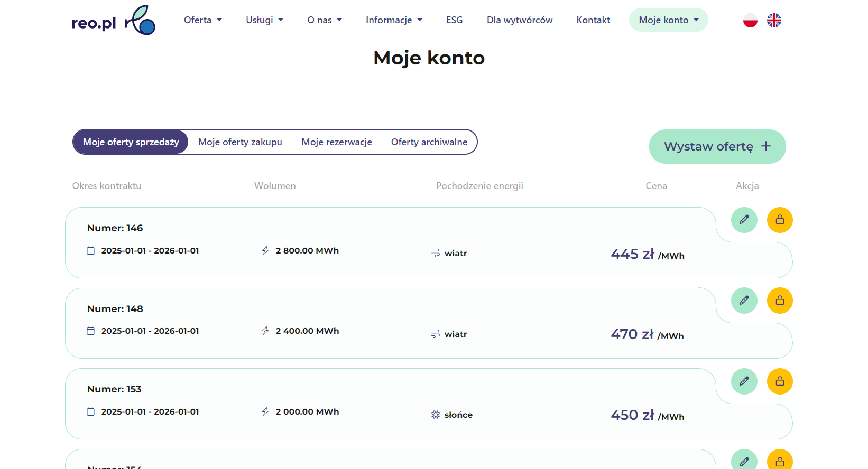868x469 pixels.
Task: Open the Usługi dropdown menu
Action: click(x=264, y=20)
